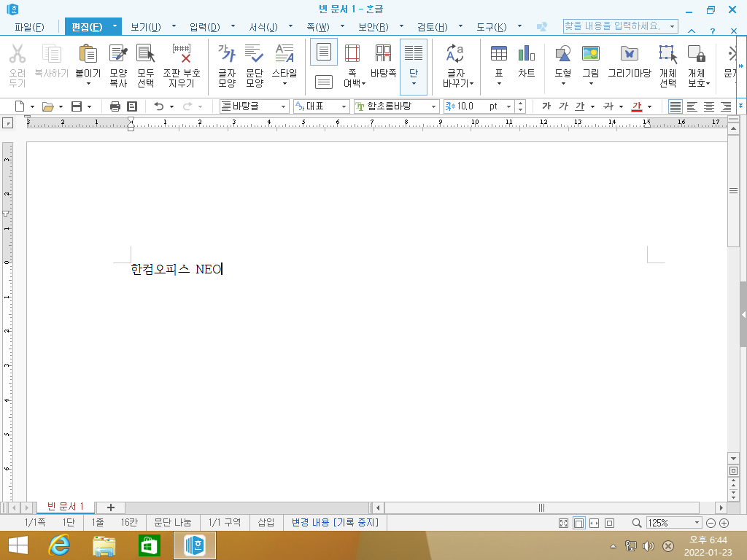Expand underline style arrow
This screenshot has height=560, width=747.
pyautogui.click(x=592, y=106)
